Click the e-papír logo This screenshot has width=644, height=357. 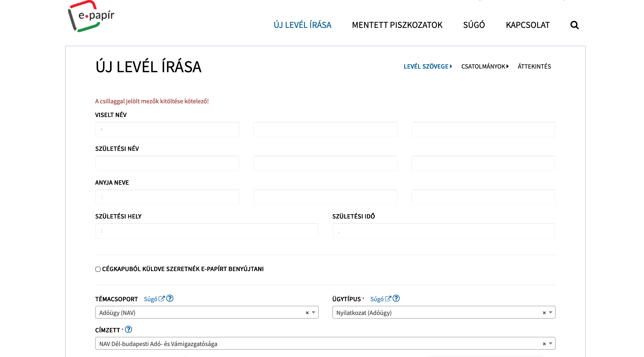(91, 16)
